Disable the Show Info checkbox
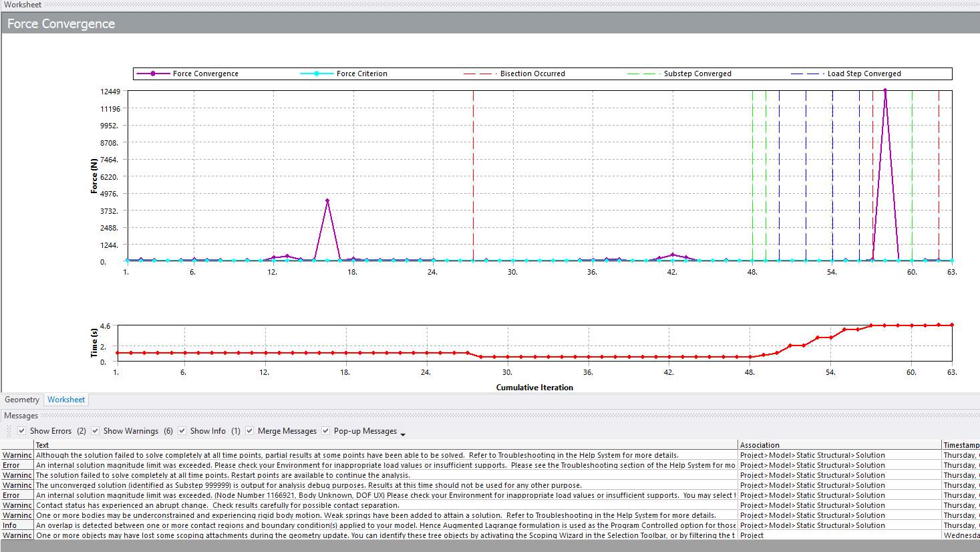980x552 pixels. [182, 431]
